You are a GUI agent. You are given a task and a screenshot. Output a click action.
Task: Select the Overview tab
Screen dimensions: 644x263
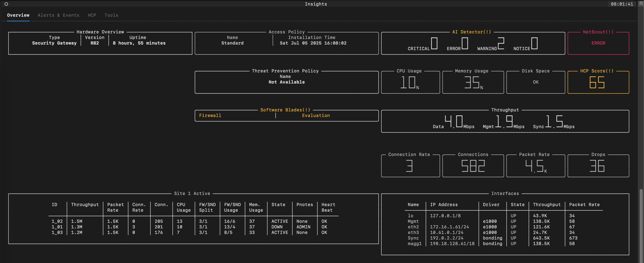click(x=18, y=15)
